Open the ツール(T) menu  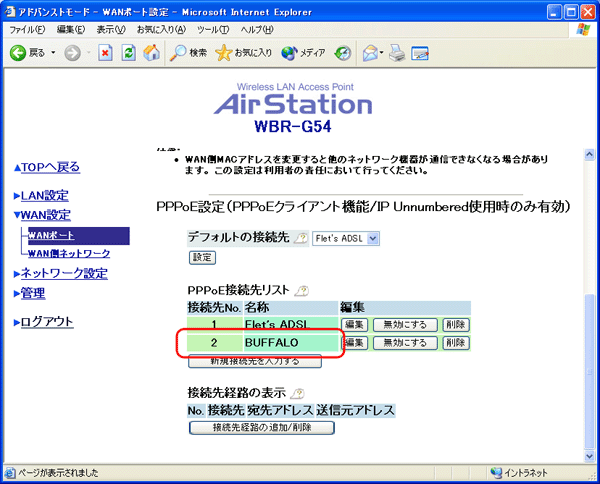click(213, 29)
